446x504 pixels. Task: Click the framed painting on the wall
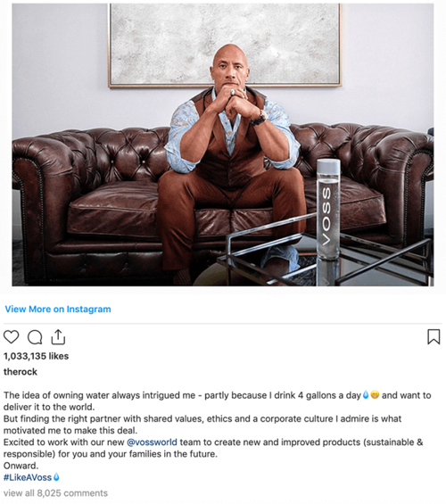pyautogui.click(x=225, y=45)
